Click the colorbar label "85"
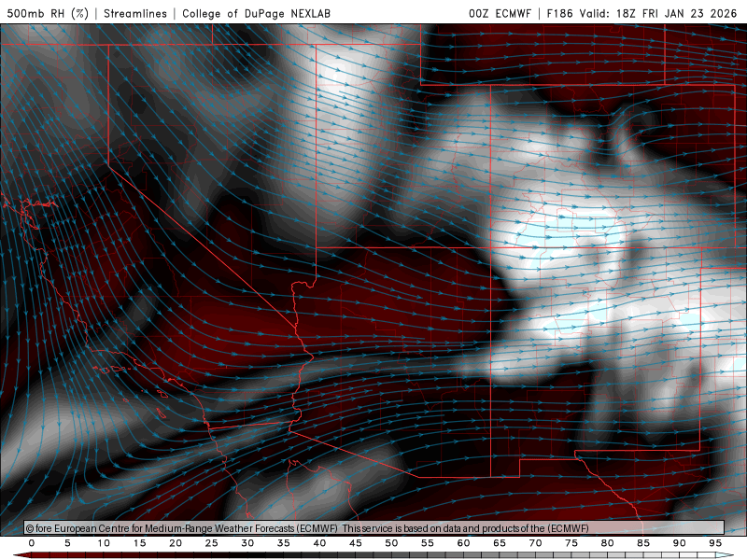Viewport: 747px width, 560px height. 643,543
